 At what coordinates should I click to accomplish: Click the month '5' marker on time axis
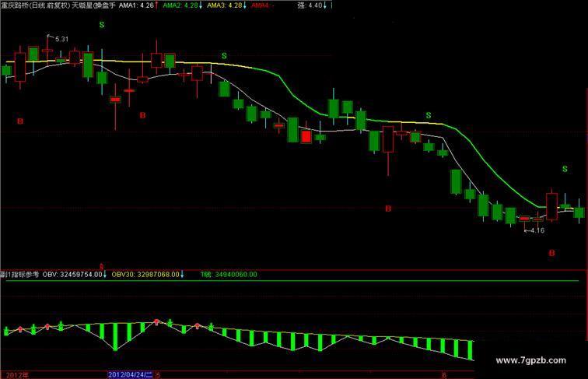click(x=158, y=375)
